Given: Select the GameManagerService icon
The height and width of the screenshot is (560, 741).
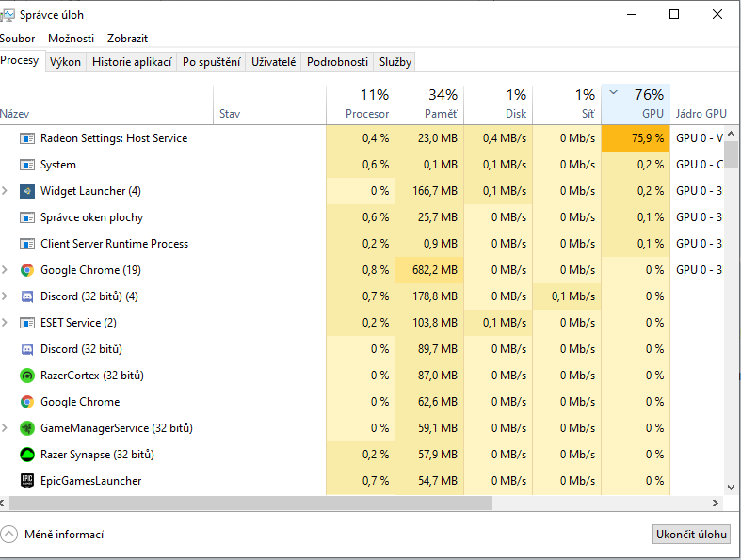Looking at the screenshot, I should point(26,428).
